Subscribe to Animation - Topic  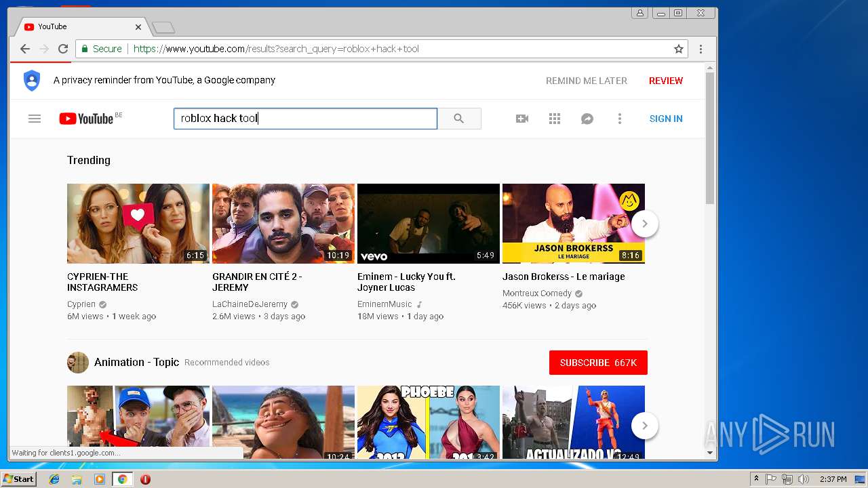click(598, 363)
